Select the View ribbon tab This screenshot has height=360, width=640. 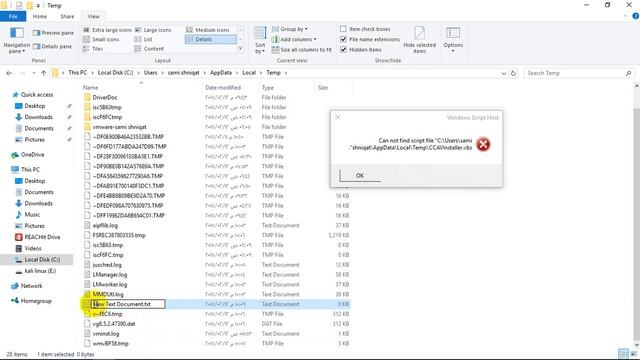(93, 16)
